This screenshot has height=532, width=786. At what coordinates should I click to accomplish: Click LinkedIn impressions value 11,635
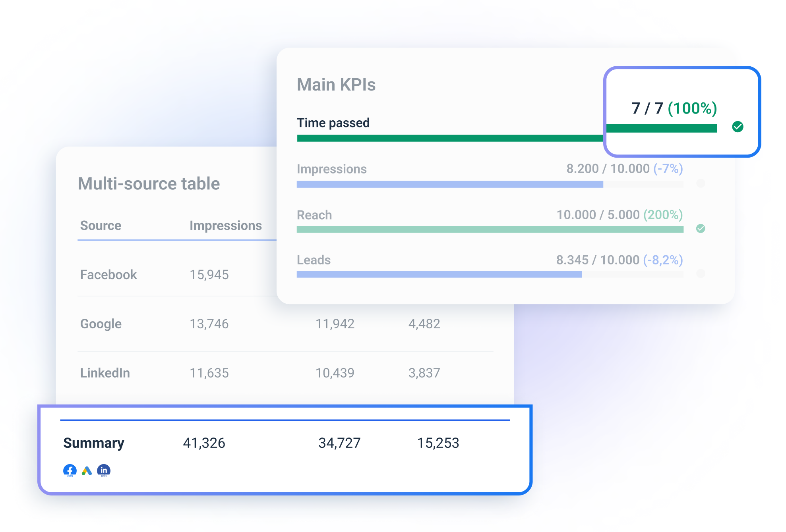(x=209, y=373)
